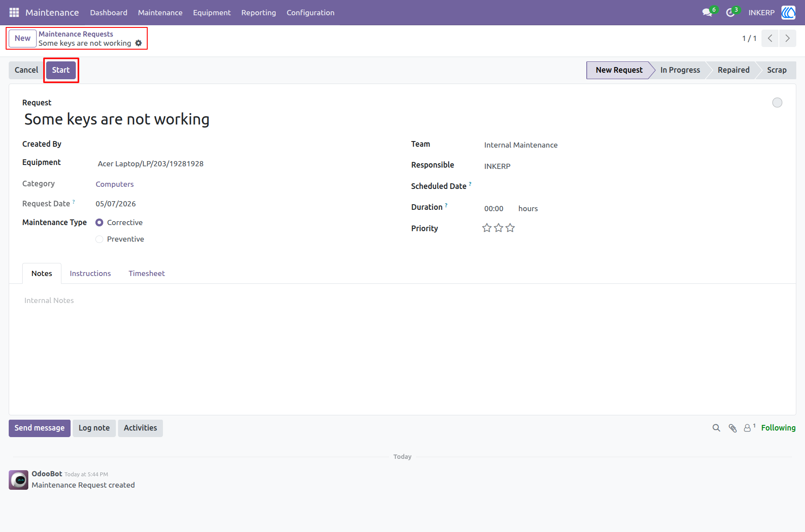
Task: Set stage to In Progress
Action: [x=680, y=70]
